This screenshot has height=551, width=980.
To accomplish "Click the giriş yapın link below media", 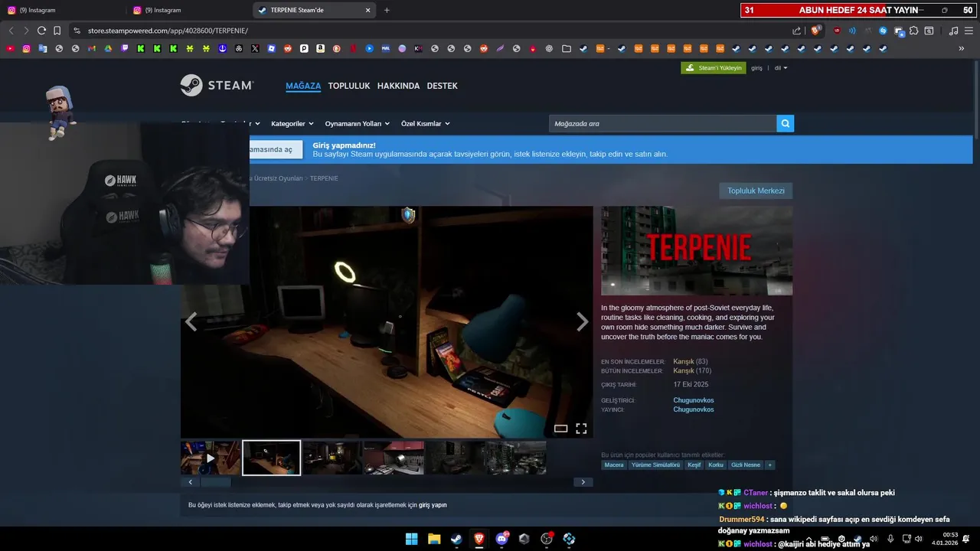I will pyautogui.click(x=433, y=505).
